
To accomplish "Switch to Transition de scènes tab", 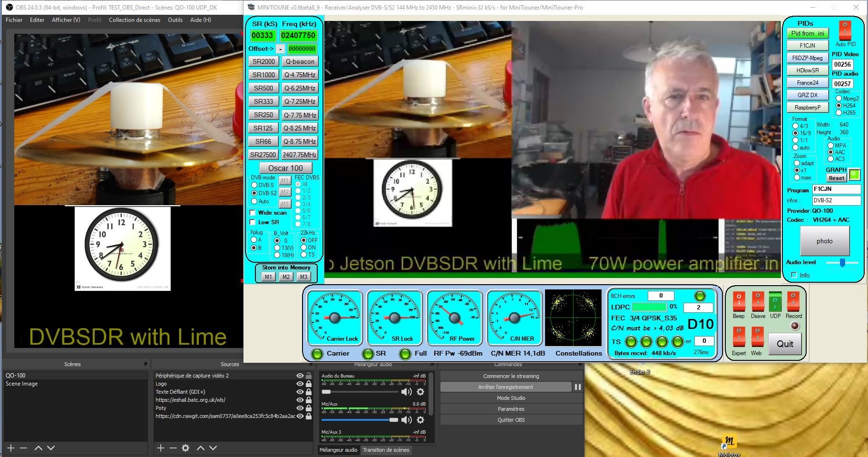I will [386, 450].
